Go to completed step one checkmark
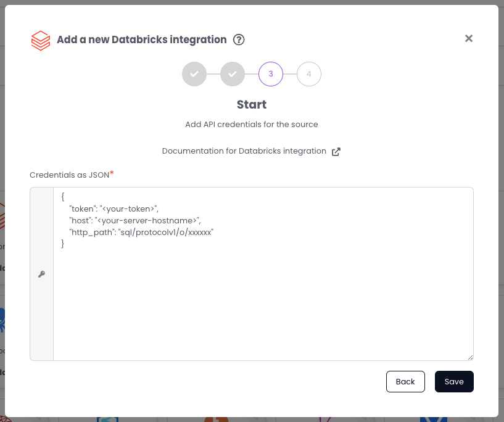The width and height of the screenshot is (504, 422). pos(194,74)
